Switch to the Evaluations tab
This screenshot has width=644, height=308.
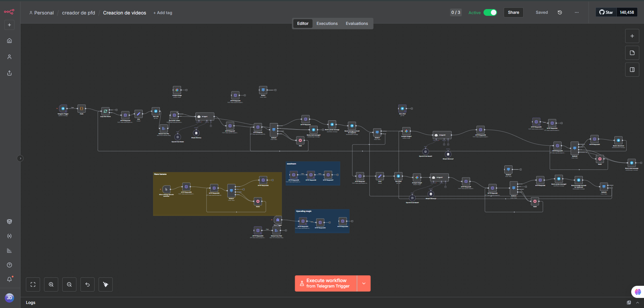(357, 24)
